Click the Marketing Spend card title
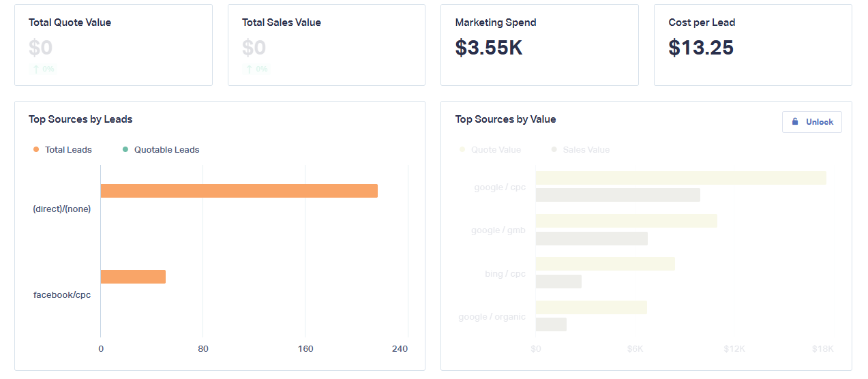The image size is (868, 379). [x=496, y=22]
